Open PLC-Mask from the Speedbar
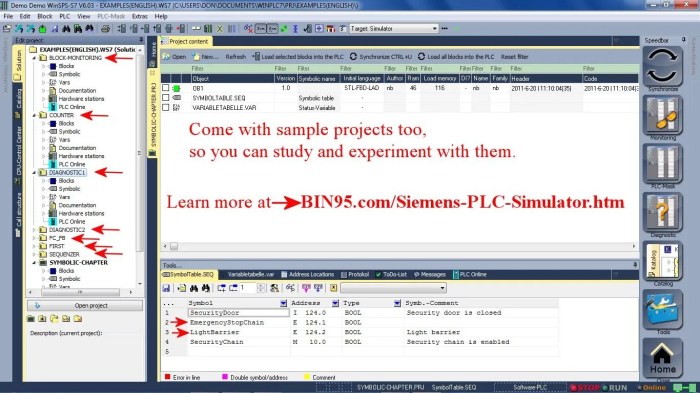700x393 pixels. pyautogui.click(x=662, y=164)
